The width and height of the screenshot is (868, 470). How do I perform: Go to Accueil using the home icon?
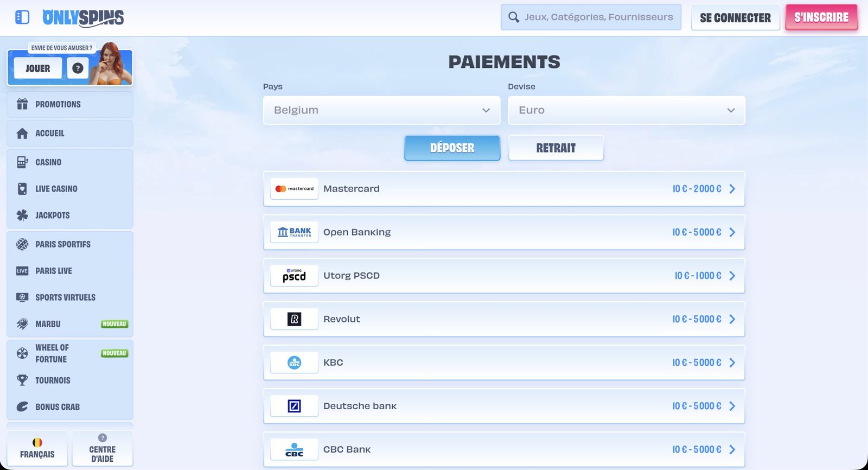click(22, 134)
